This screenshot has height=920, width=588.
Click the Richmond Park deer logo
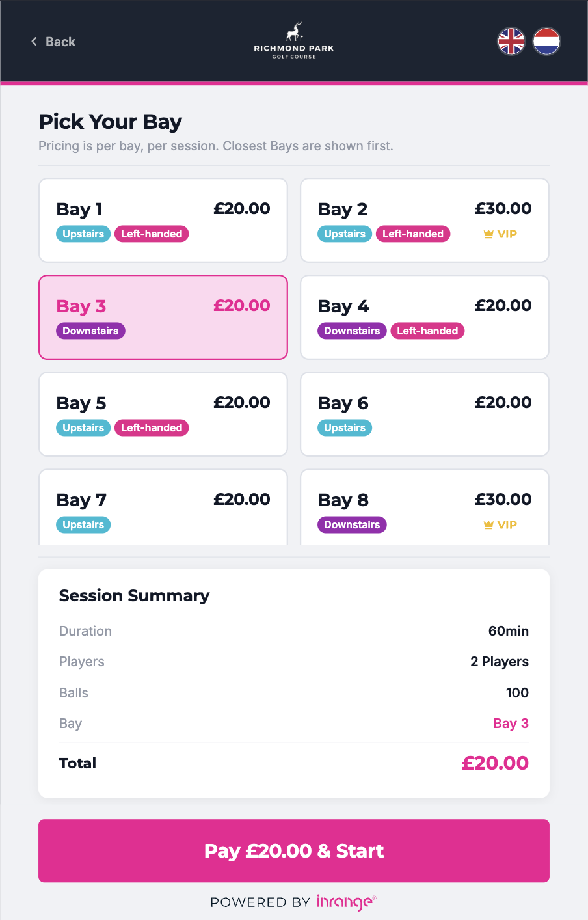pos(294,32)
